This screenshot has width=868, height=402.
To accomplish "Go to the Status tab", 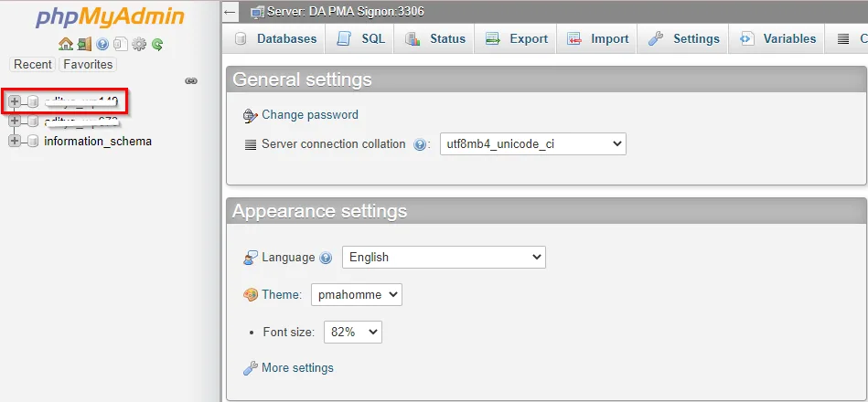I will click(x=434, y=38).
